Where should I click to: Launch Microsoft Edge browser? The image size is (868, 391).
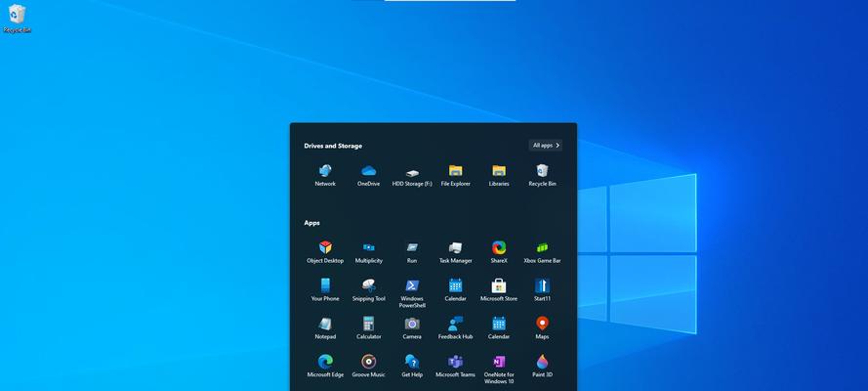point(325,367)
